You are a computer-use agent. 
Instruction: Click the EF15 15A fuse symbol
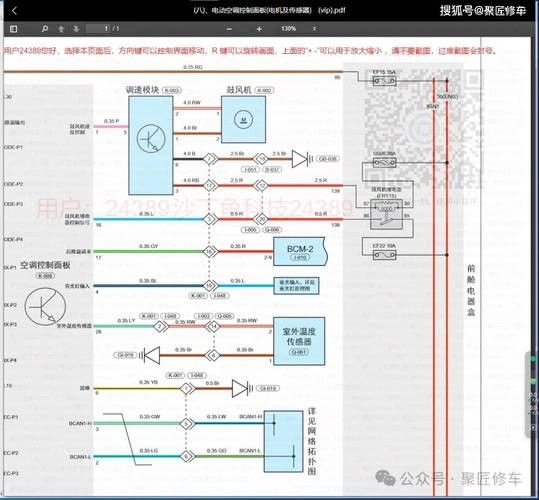(384, 81)
